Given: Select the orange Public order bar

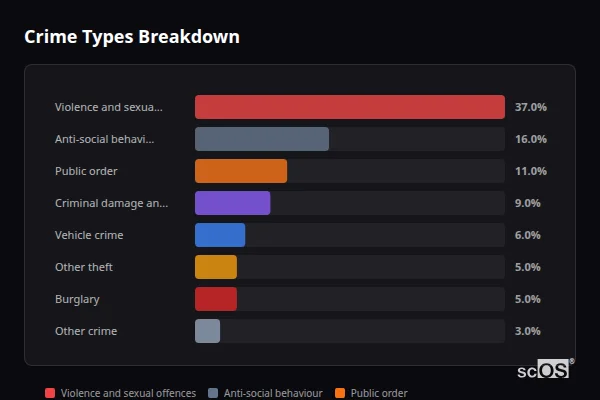Looking at the screenshot, I should pyautogui.click(x=241, y=171).
